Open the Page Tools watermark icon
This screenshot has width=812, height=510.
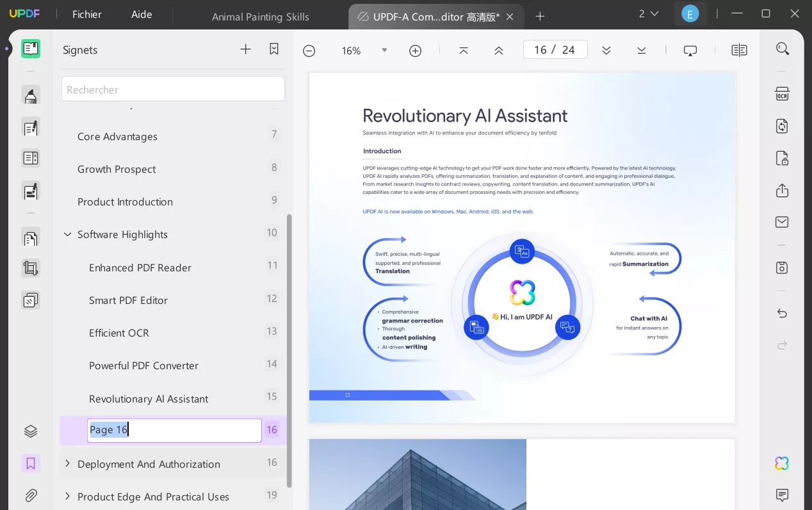(31, 300)
